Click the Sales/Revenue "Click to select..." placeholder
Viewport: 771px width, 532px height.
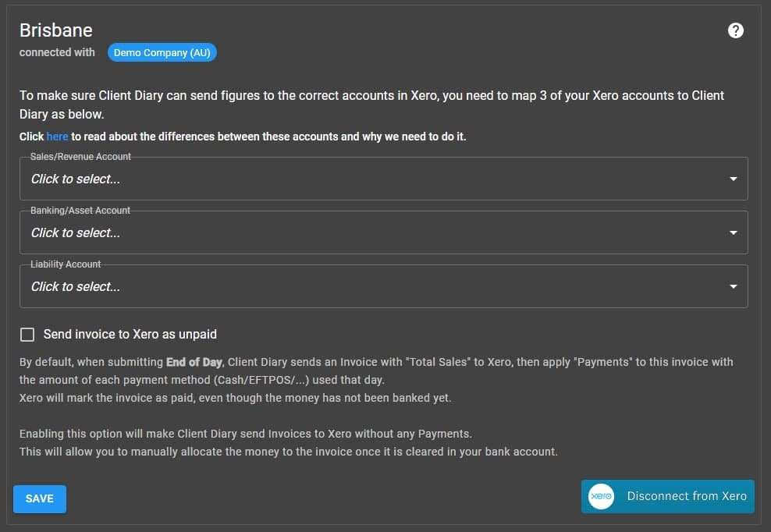[x=76, y=179]
